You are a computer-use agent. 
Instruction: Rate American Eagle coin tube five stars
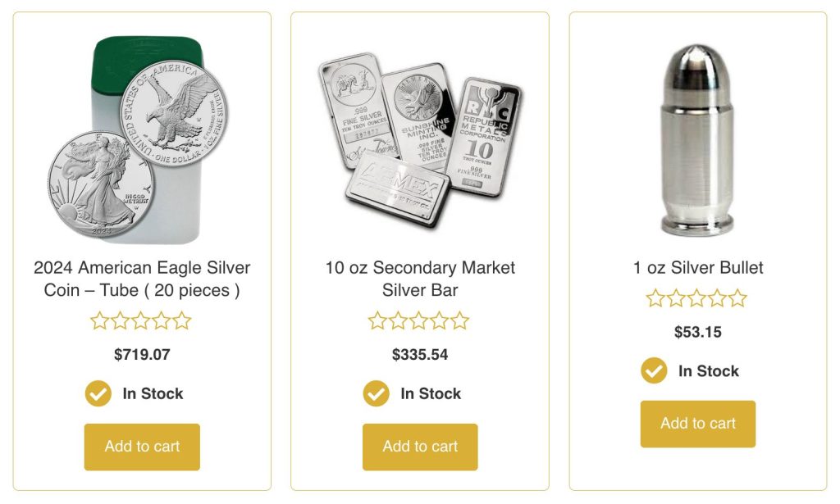tap(182, 320)
